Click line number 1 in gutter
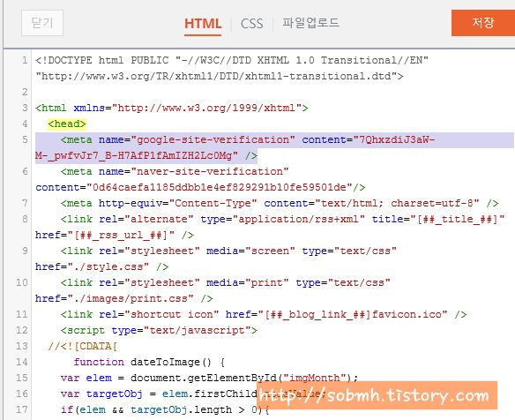Viewport: 515px width, 420px height. click(x=25, y=60)
